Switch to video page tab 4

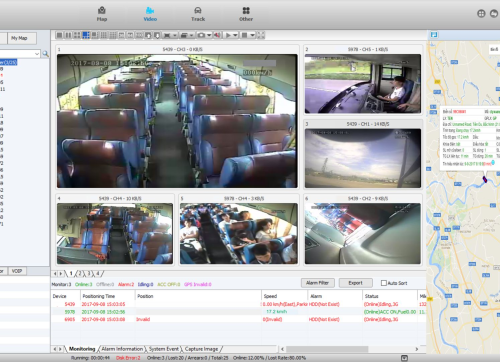tap(98, 274)
